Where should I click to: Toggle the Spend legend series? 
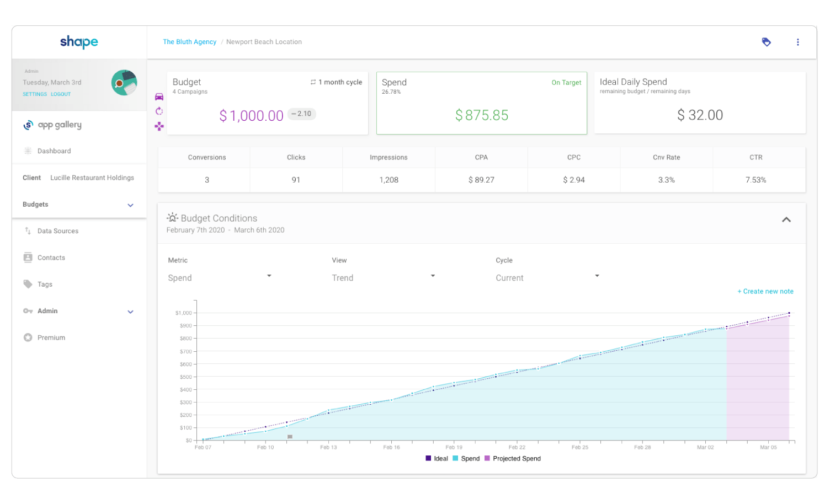tap(466, 458)
